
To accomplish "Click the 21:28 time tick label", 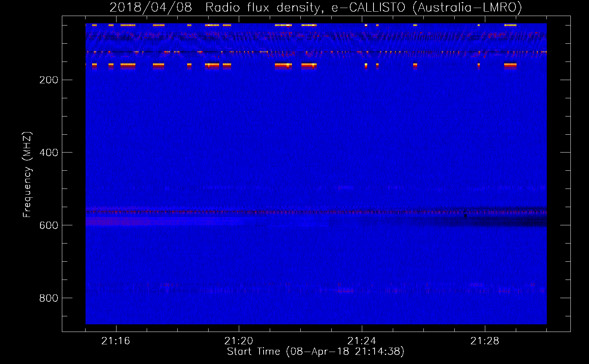I will click(485, 341).
